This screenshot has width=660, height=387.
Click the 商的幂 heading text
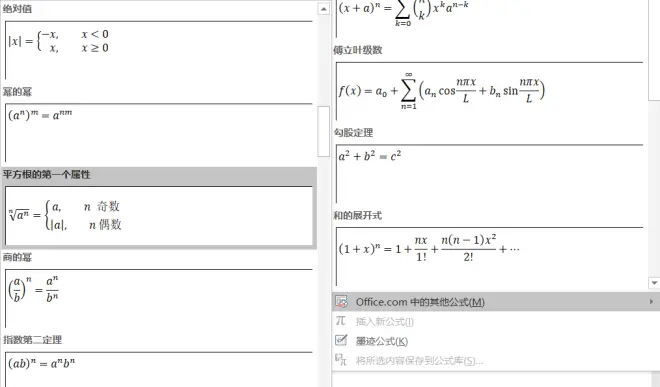coord(17,257)
